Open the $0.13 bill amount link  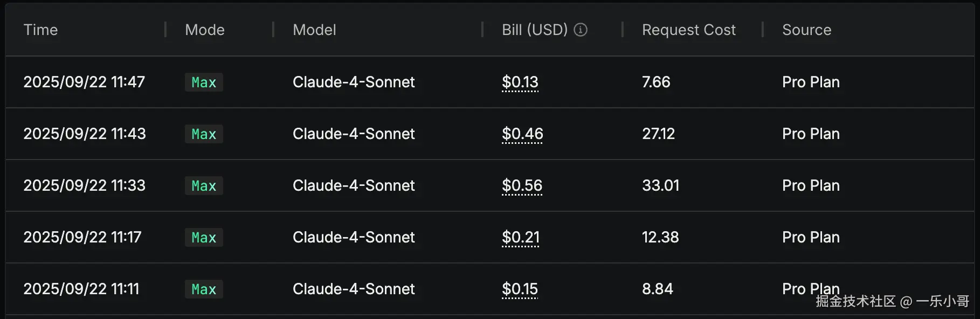[520, 82]
